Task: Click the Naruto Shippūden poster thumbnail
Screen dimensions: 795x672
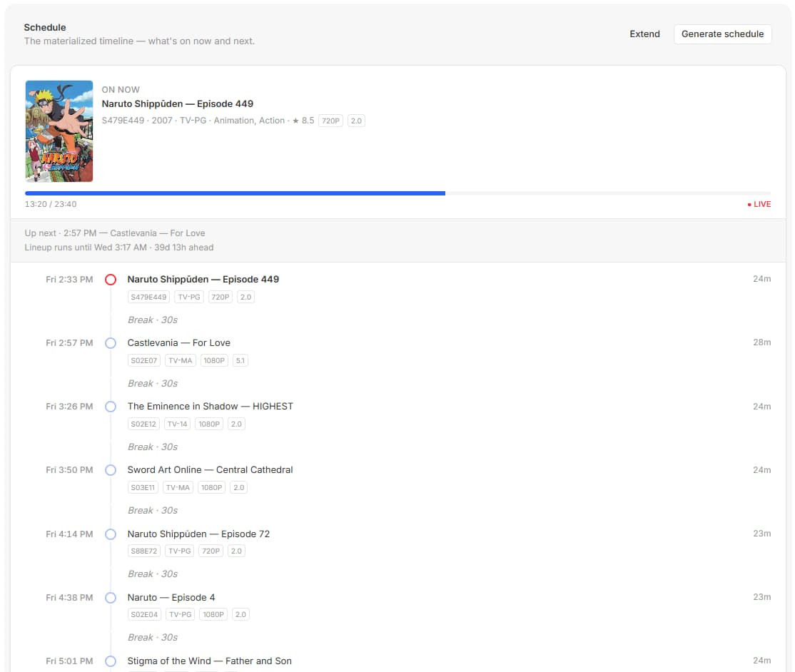Action: [x=59, y=131]
